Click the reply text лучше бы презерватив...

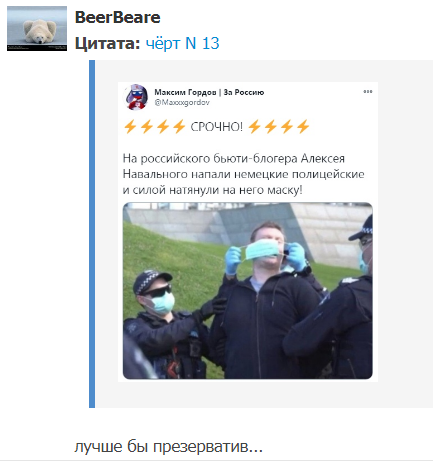click(x=168, y=446)
